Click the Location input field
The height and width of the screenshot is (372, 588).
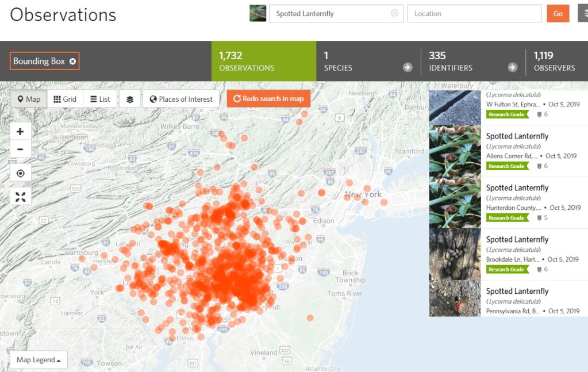[474, 13]
